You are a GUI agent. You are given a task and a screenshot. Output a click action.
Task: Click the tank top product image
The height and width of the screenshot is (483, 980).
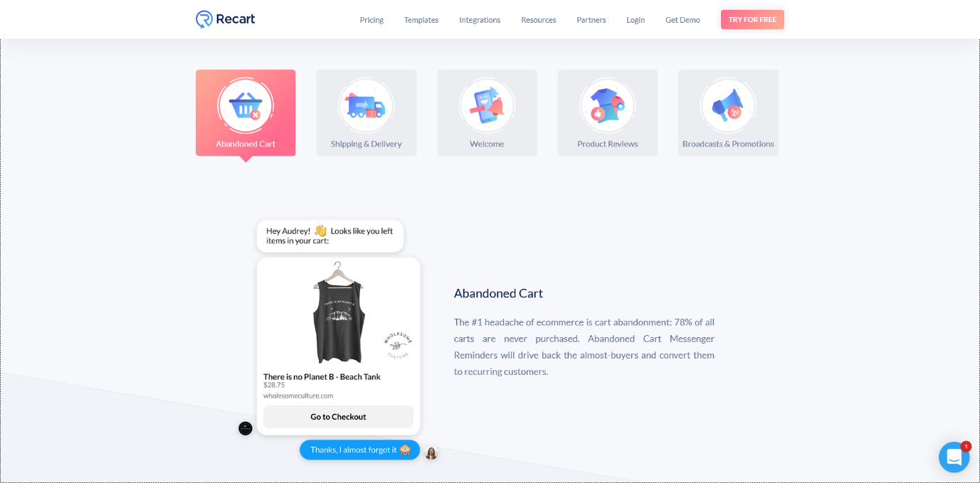click(x=339, y=314)
